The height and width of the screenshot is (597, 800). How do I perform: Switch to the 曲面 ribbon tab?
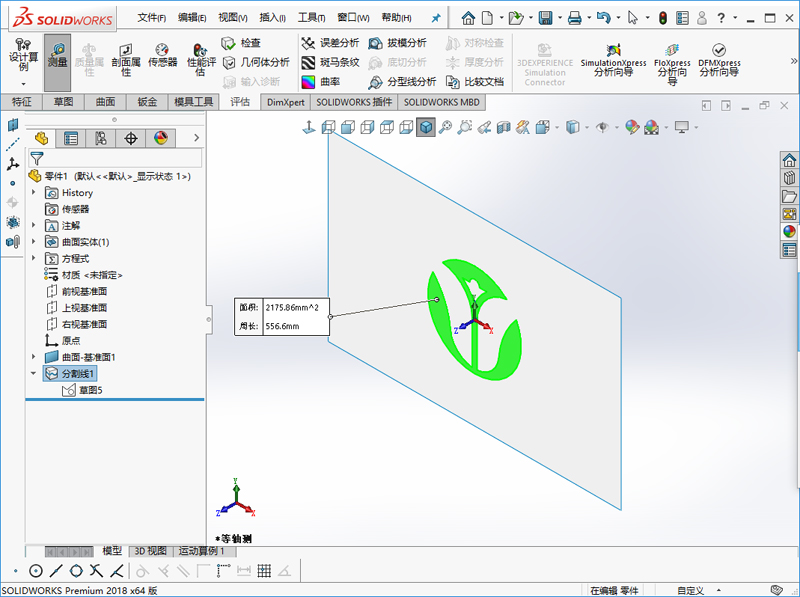[105, 102]
